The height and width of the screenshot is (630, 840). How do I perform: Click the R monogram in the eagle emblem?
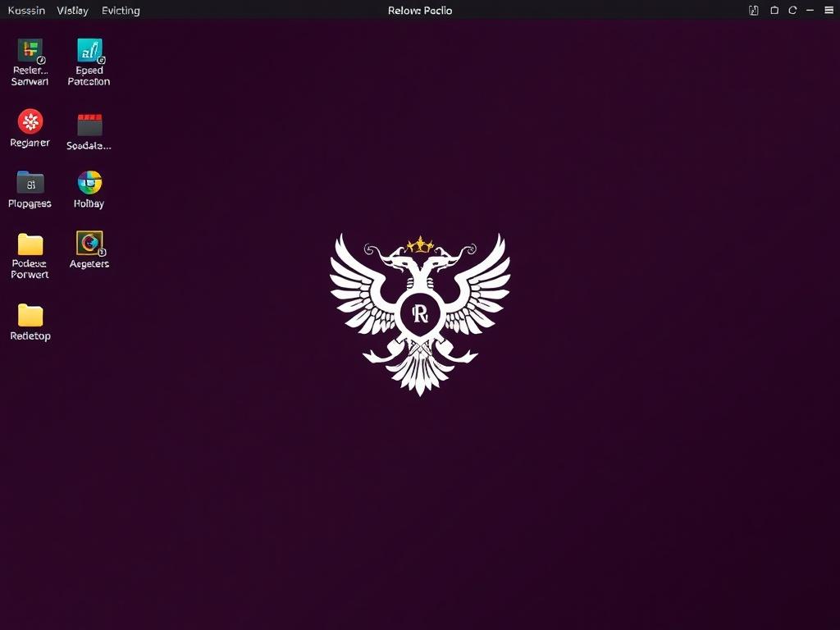click(x=420, y=313)
